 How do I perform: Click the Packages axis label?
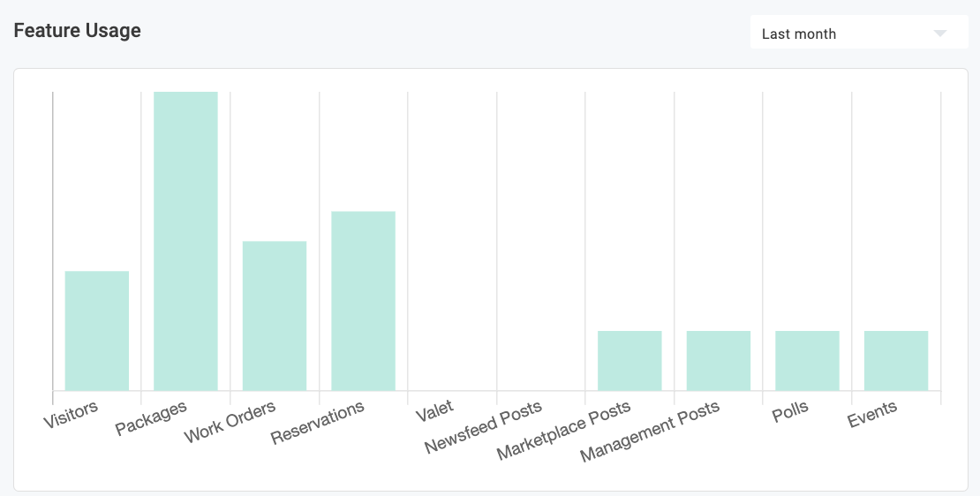(151, 419)
